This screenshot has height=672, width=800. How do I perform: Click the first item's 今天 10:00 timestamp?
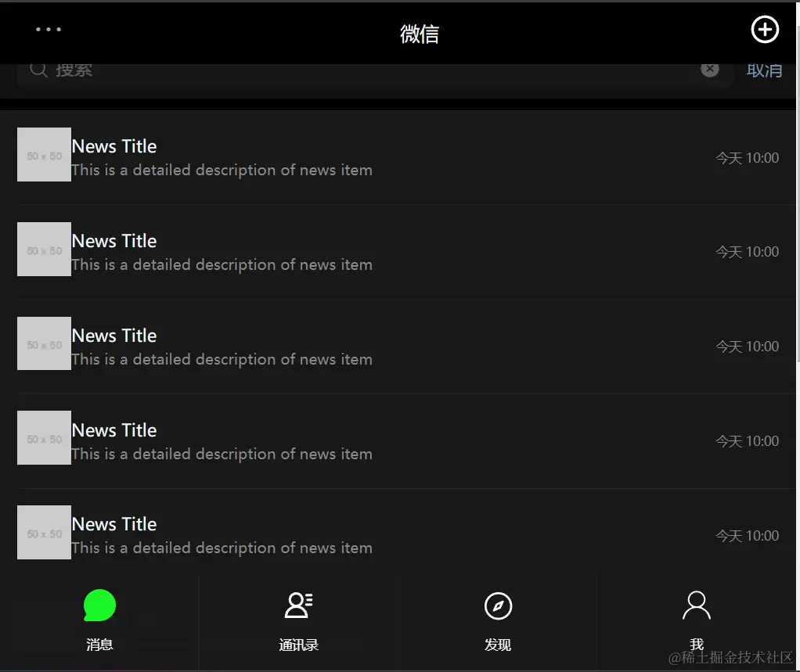point(748,158)
